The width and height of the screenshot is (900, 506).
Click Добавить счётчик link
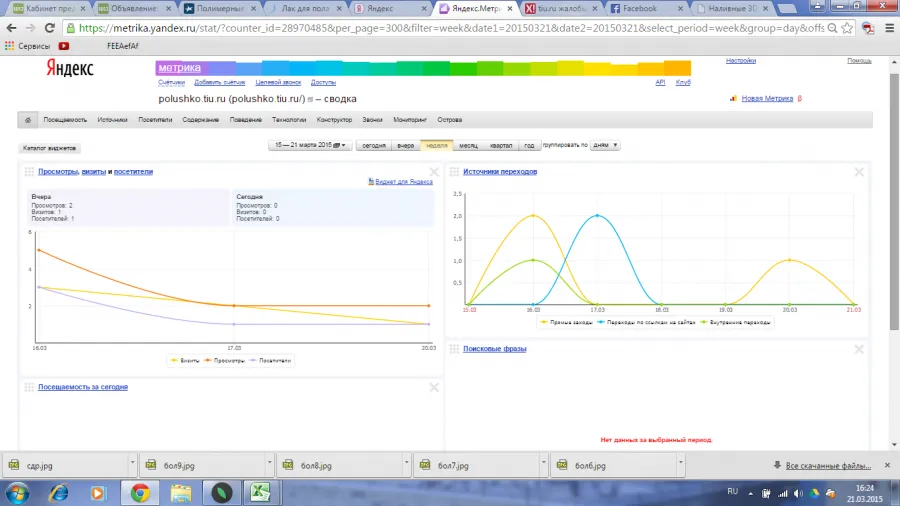(220, 83)
